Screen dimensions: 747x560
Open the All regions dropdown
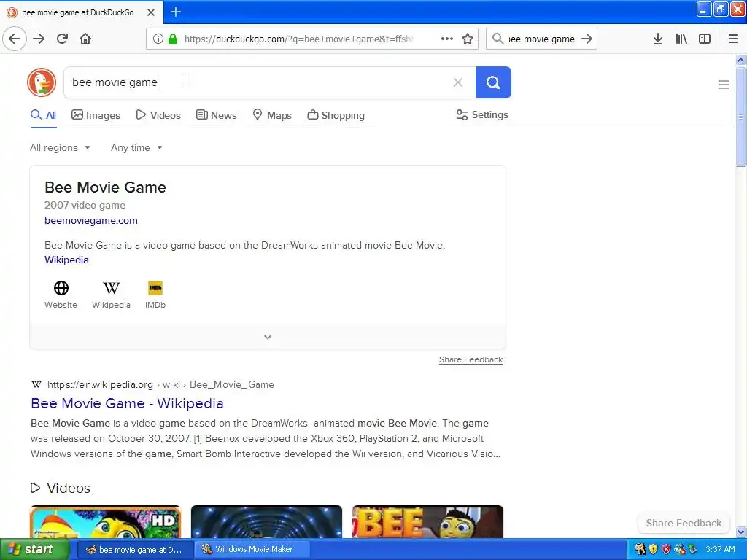tap(60, 147)
